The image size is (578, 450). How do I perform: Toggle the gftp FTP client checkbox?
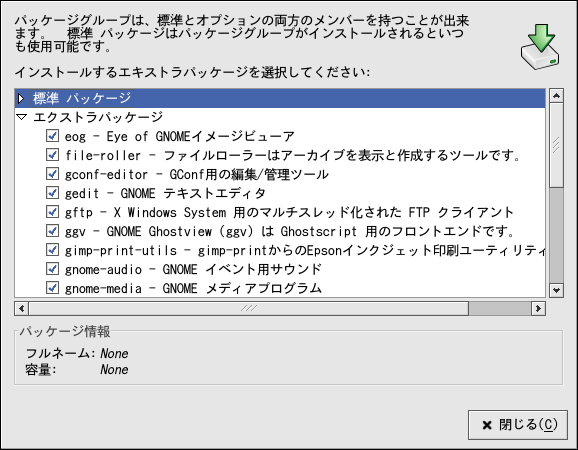[x=52, y=212]
